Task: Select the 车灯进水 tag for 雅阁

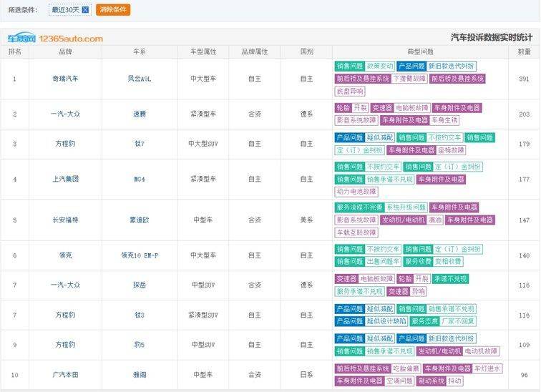Action: [487, 369]
